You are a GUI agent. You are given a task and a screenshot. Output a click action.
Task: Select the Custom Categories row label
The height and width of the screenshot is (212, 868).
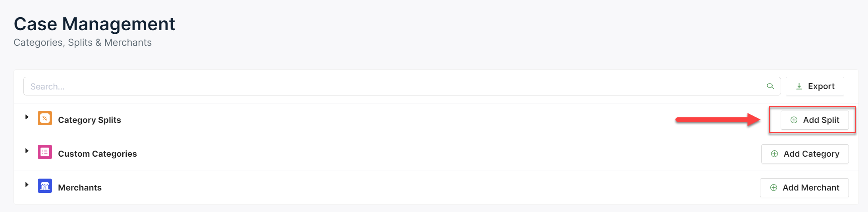click(97, 154)
